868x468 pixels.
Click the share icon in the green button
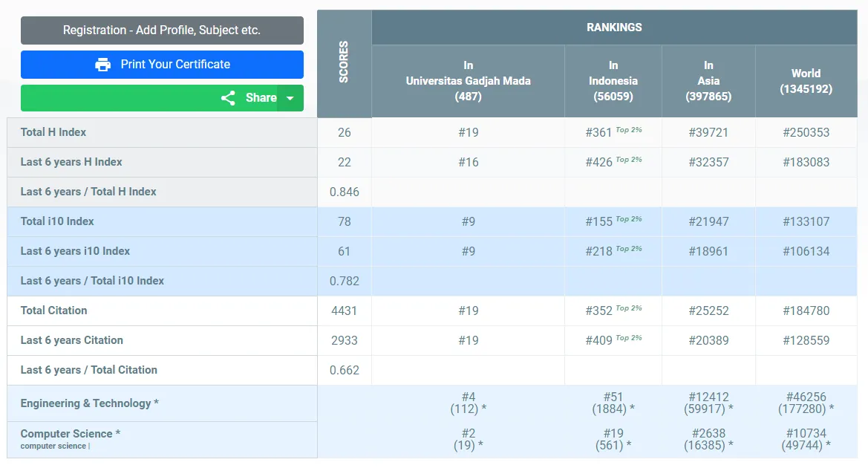(x=228, y=98)
